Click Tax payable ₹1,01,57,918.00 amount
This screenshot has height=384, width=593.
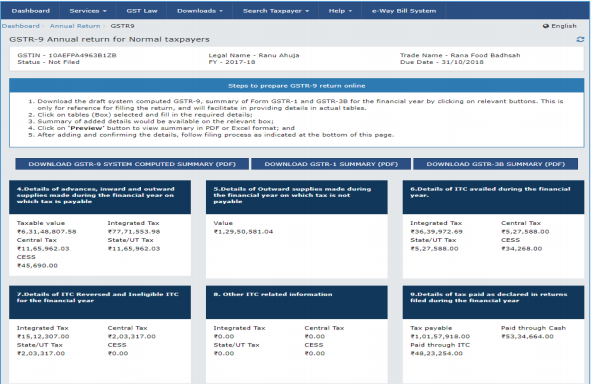(440, 337)
